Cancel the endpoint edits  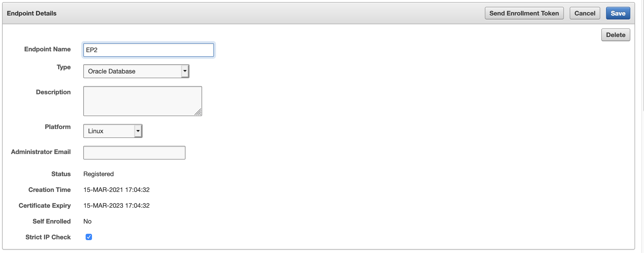[x=585, y=13]
